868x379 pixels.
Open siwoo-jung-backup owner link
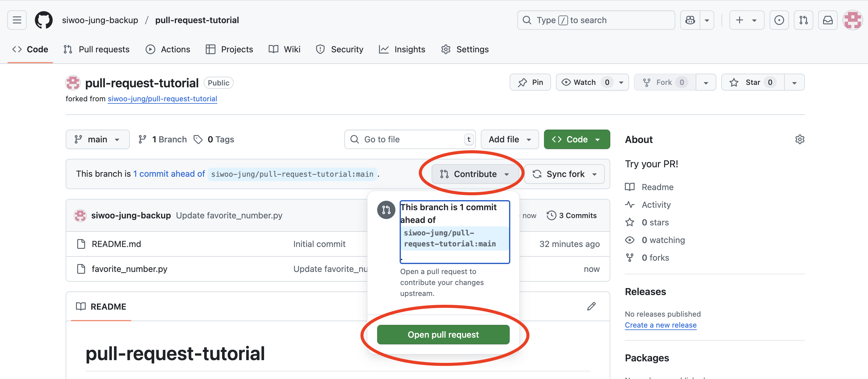[100, 20]
